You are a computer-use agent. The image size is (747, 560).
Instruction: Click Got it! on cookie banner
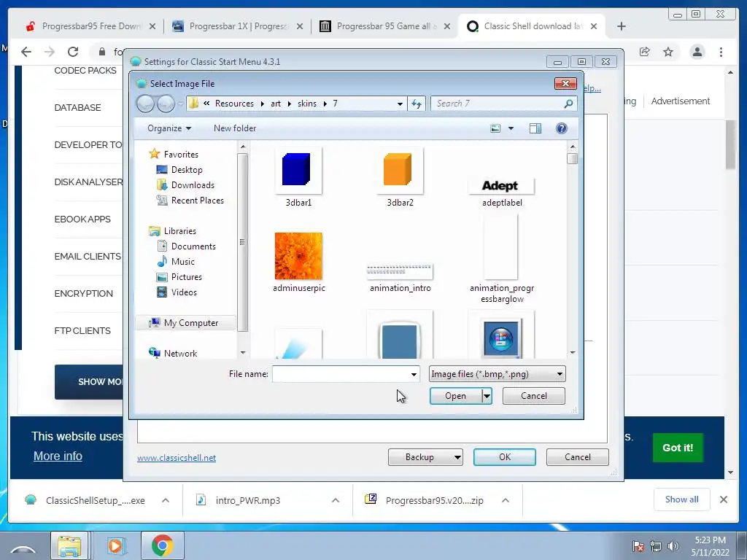678,448
